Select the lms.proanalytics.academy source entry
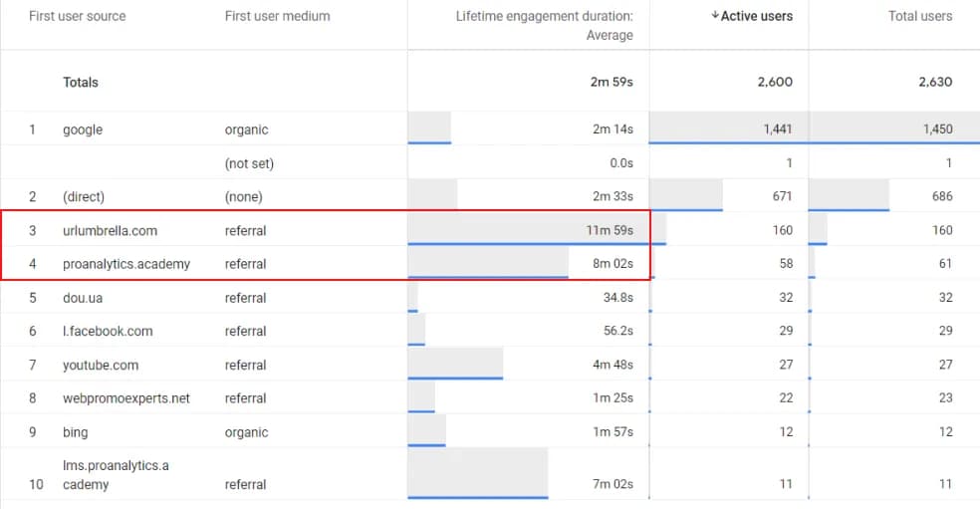 [x=116, y=474]
